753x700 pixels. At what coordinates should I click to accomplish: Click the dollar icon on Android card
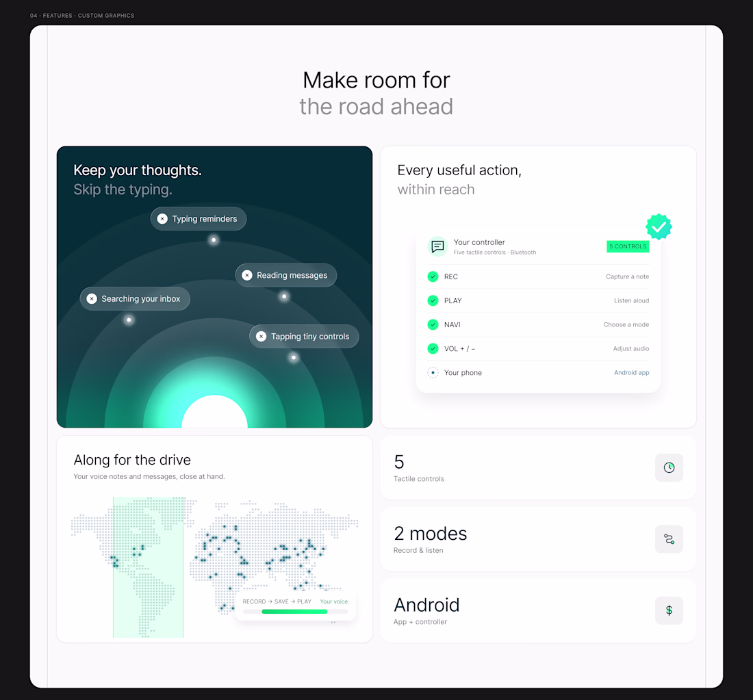click(x=669, y=610)
